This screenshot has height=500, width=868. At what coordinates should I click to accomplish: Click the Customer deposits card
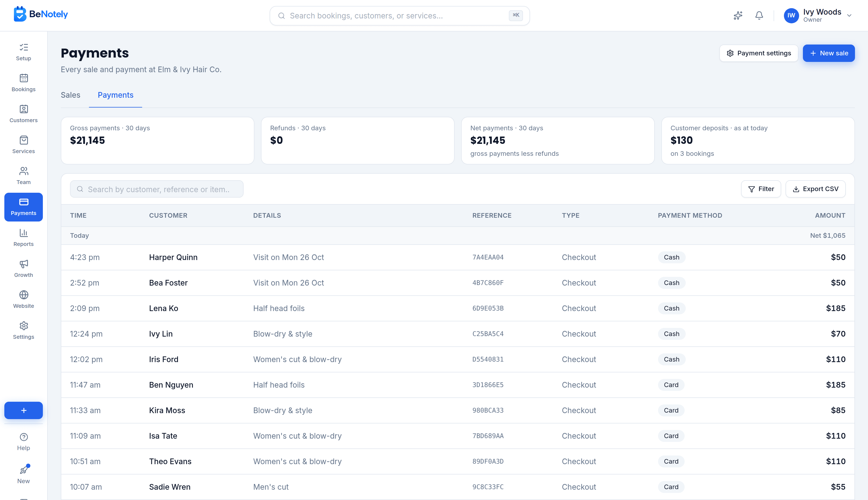(x=758, y=140)
